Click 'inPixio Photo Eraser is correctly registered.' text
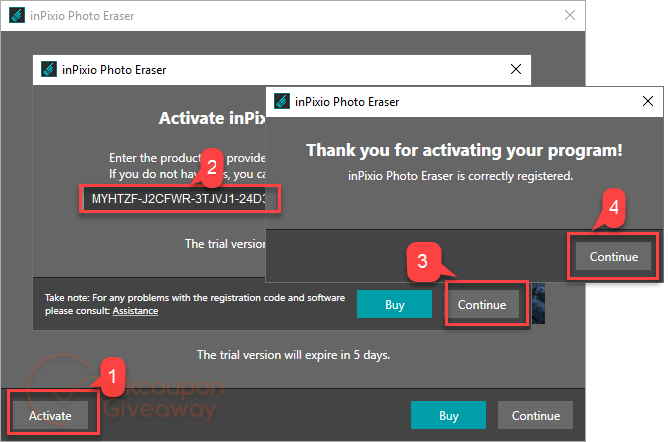 (x=461, y=176)
